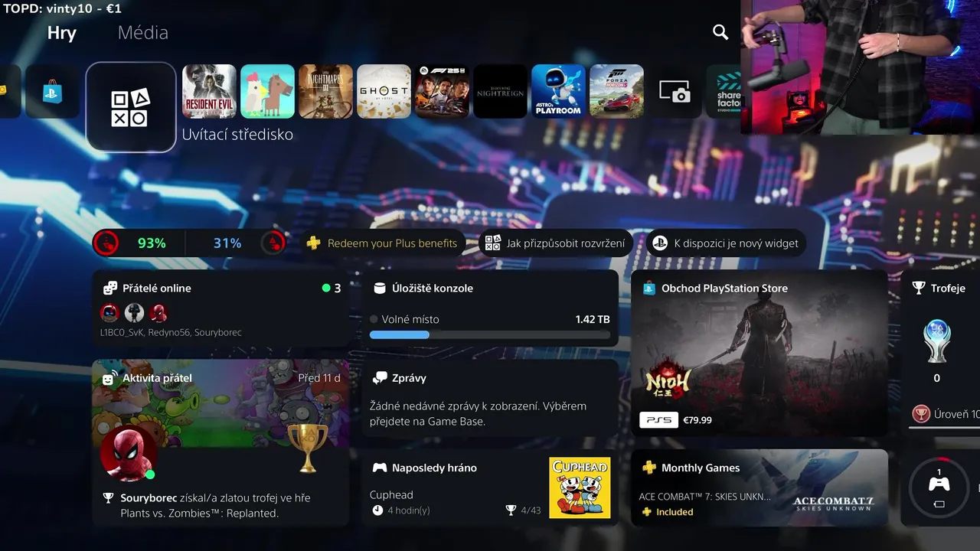This screenshot has width=980, height=551.
Task: Click the Cuphead 4 hodin(y) playtime
Action: tap(400, 510)
